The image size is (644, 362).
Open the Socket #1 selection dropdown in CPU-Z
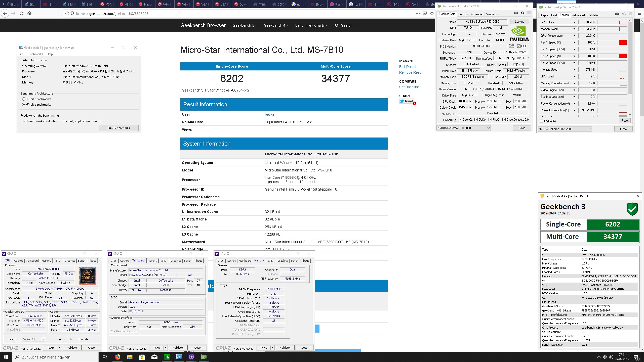point(33,339)
